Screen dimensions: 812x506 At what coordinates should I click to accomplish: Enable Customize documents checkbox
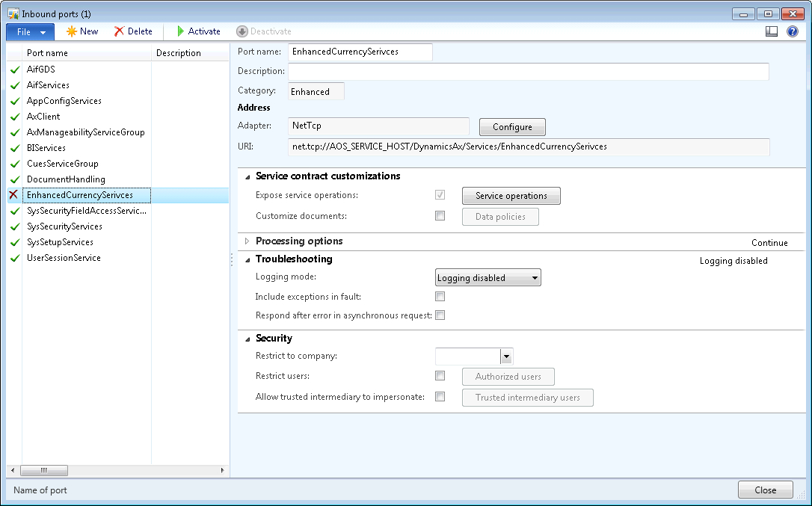coord(440,215)
